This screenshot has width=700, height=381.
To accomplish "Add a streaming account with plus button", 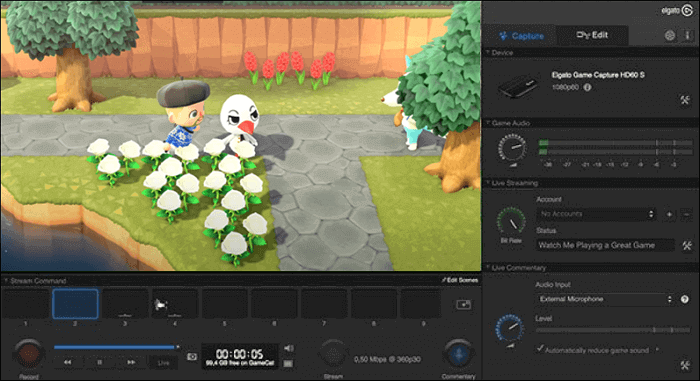I will 669,215.
